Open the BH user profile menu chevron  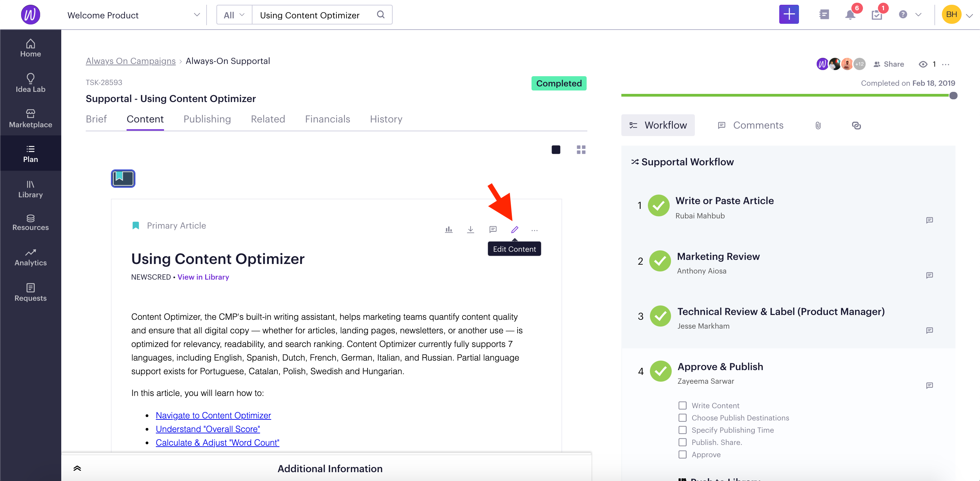pos(969,15)
